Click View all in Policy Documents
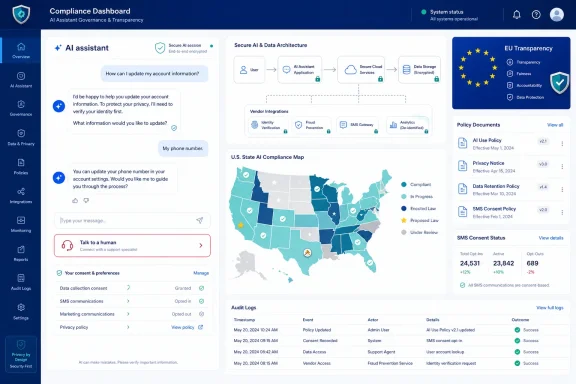Screen dimensions: 576x384 (x=555, y=125)
